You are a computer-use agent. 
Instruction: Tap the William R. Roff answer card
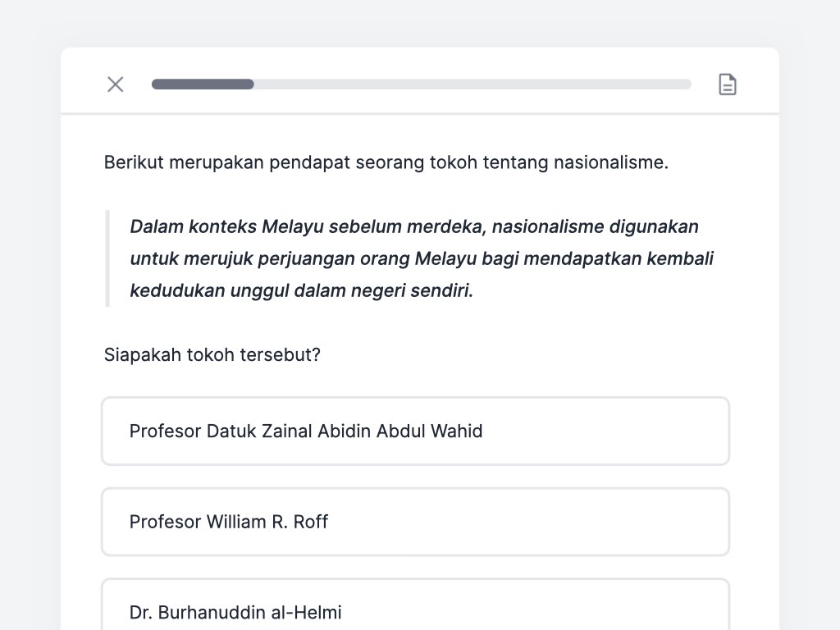[x=415, y=521]
